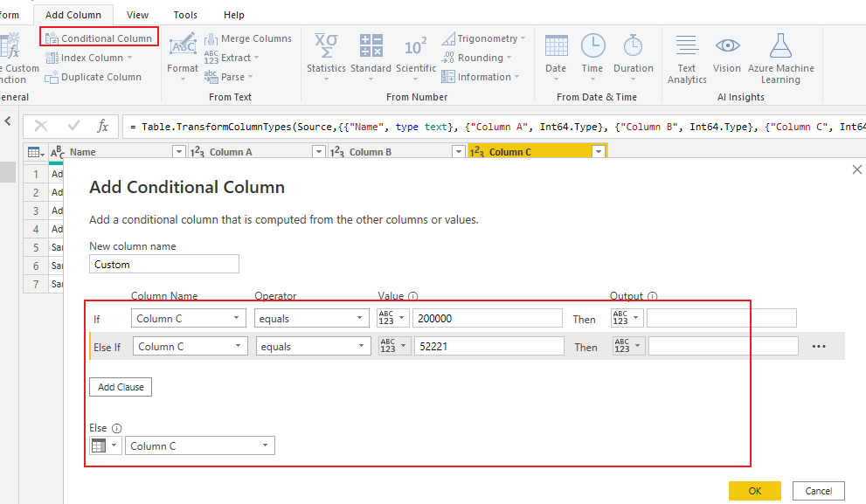Click in the formula bar text
Screen dimensions: 866x504
tap(495, 127)
